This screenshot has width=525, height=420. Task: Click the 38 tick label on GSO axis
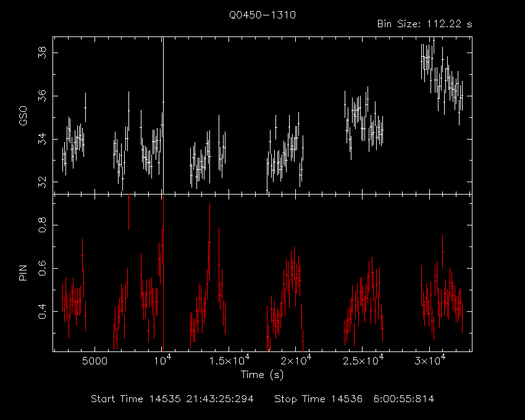click(43, 53)
